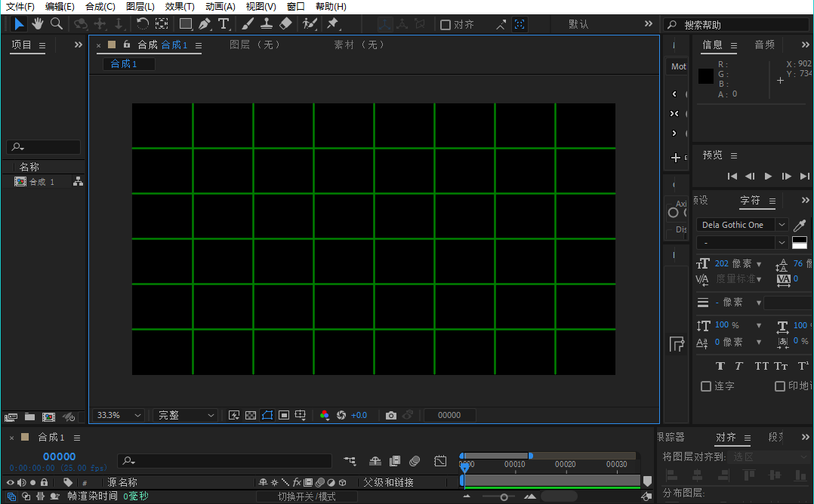Open the 33.3% magnification dropdown
Image resolution: width=814 pixels, height=504 pixels.
(119, 415)
